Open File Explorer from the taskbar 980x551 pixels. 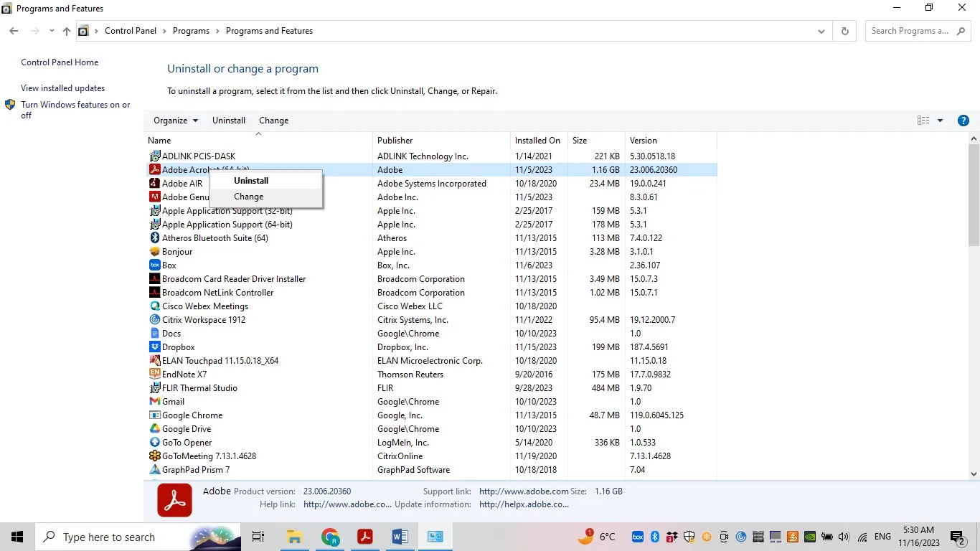pos(294,537)
